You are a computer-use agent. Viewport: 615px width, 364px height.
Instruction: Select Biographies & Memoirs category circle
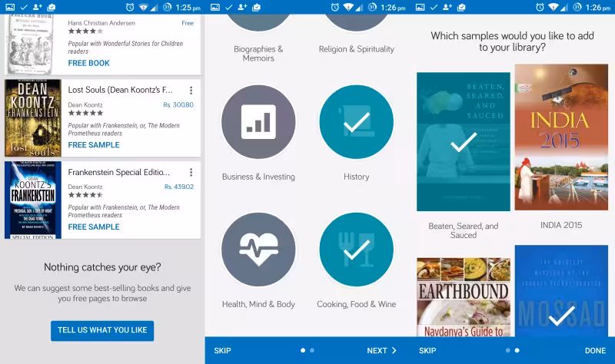(x=258, y=23)
